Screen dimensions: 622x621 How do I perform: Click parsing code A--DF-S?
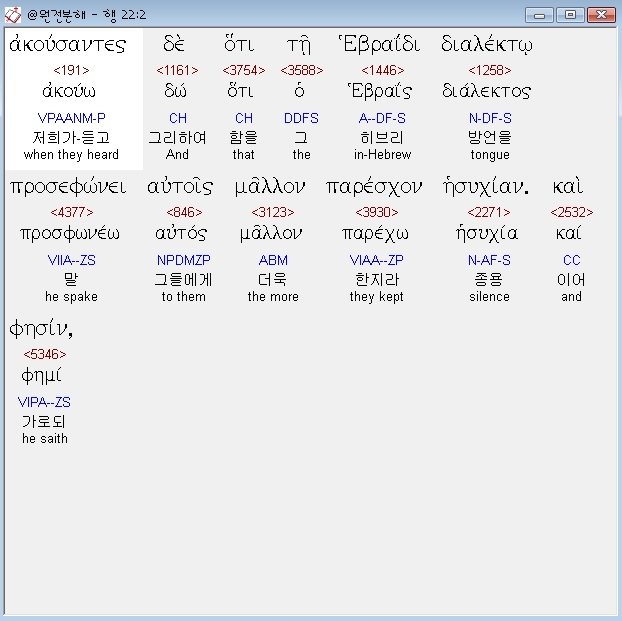pyautogui.click(x=382, y=118)
